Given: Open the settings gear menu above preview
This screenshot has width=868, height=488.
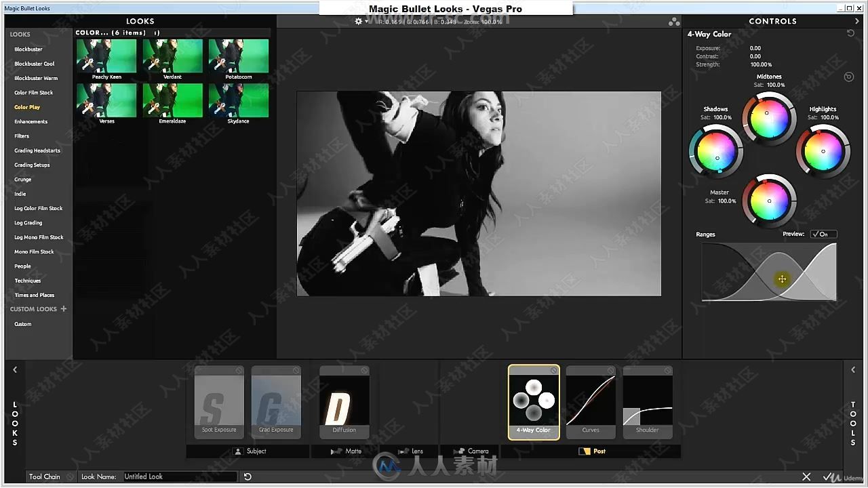Looking at the screenshot, I should point(359,21).
